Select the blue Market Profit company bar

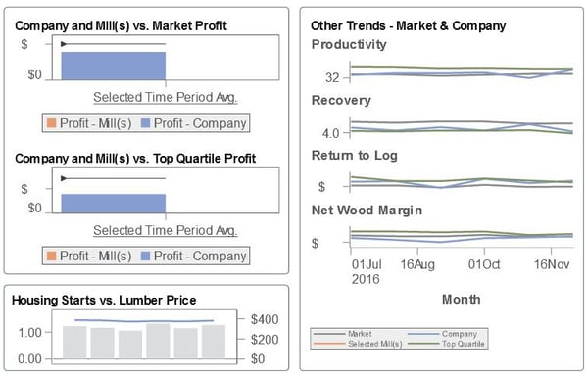coord(114,66)
